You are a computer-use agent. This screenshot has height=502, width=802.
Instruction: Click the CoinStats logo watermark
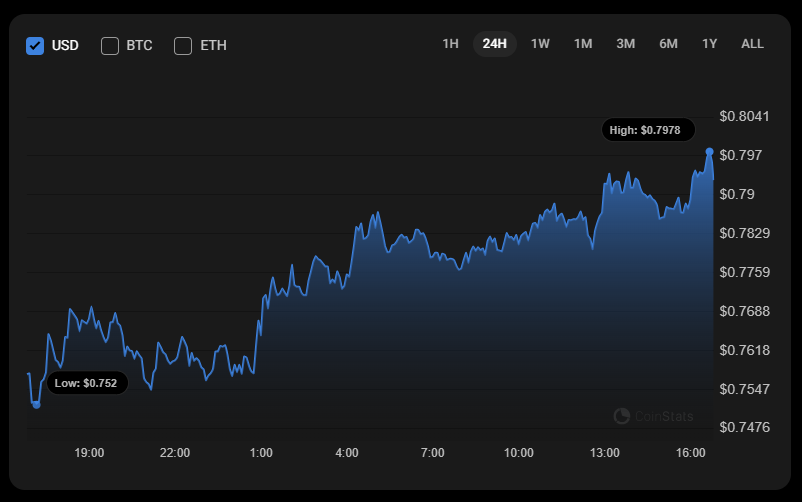pyautogui.click(x=653, y=416)
